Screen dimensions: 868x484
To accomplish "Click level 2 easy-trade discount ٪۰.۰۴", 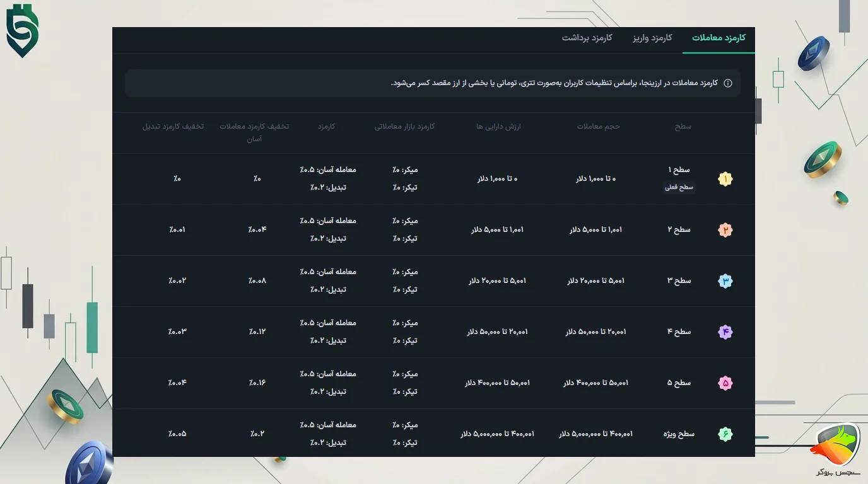I will pyautogui.click(x=257, y=230).
